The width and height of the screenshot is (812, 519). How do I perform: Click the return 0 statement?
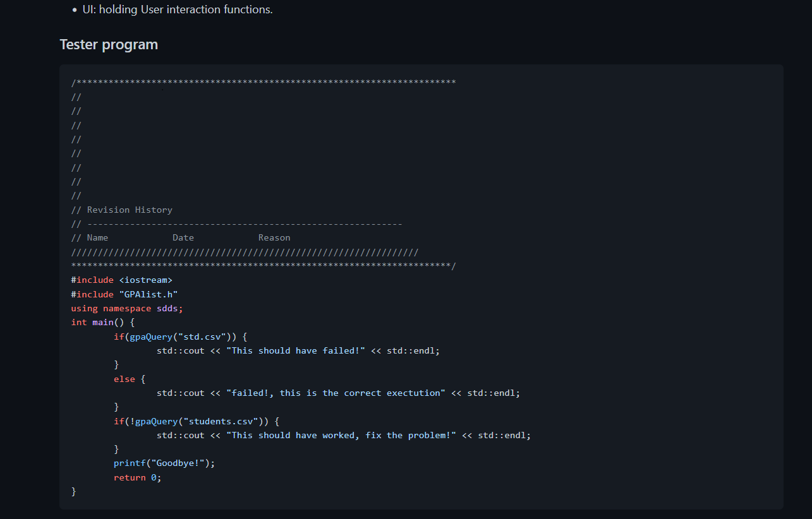pos(135,477)
